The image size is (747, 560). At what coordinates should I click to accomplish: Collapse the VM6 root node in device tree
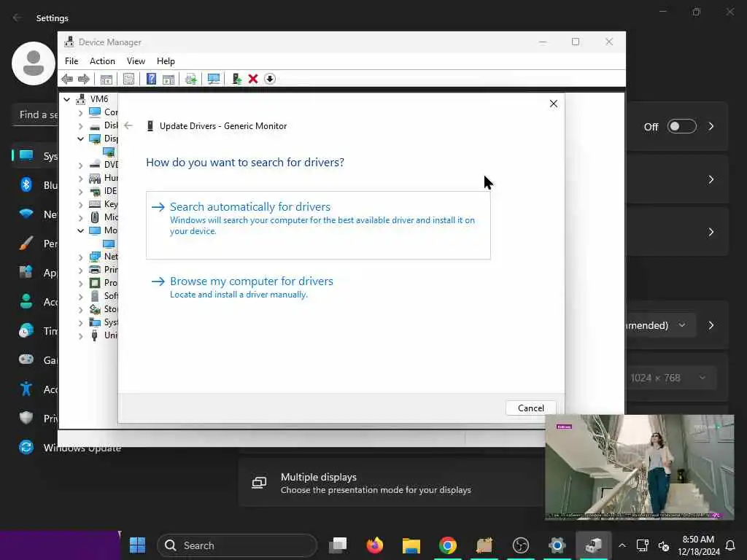tap(66, 99)
